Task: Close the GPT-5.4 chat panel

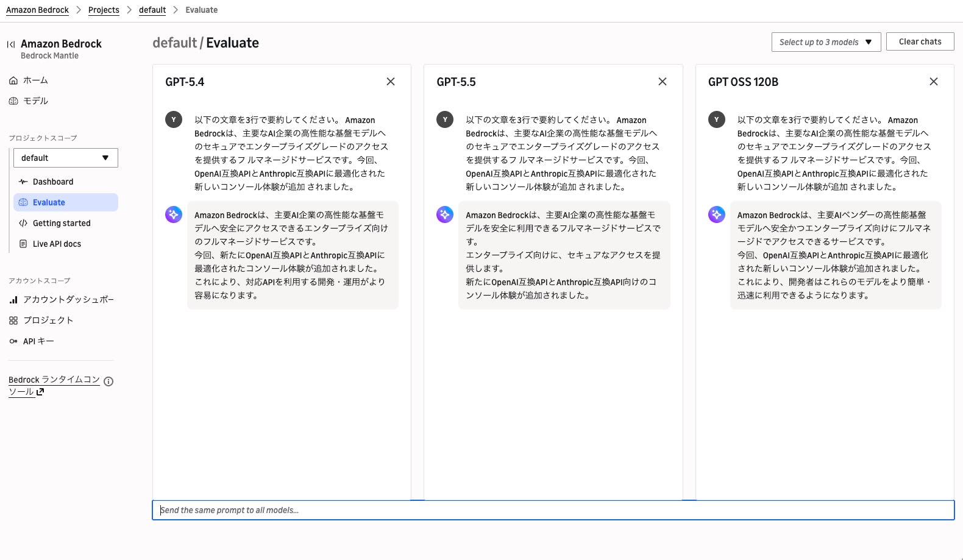Action: pos(391,82)
